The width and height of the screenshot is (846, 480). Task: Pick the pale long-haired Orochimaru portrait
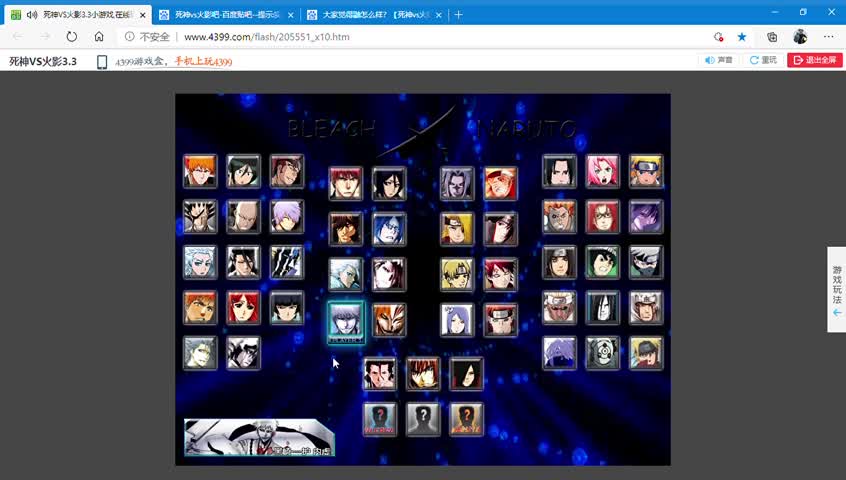[603, 307]
